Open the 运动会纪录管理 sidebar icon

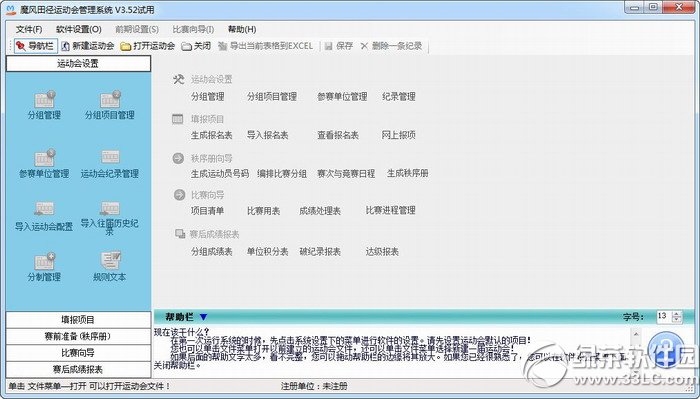[x=110, y=164]
